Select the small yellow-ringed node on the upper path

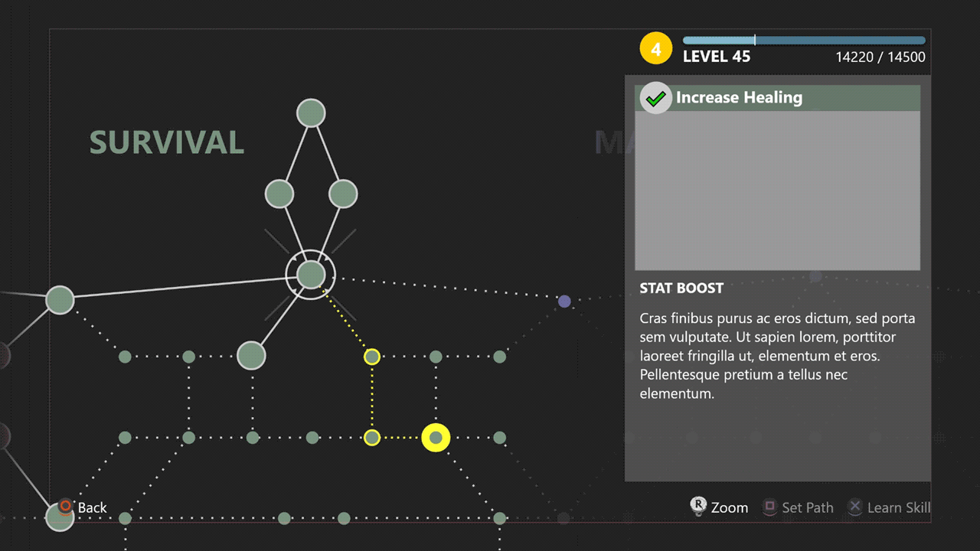pyautogui.click(x=372, y=356)
